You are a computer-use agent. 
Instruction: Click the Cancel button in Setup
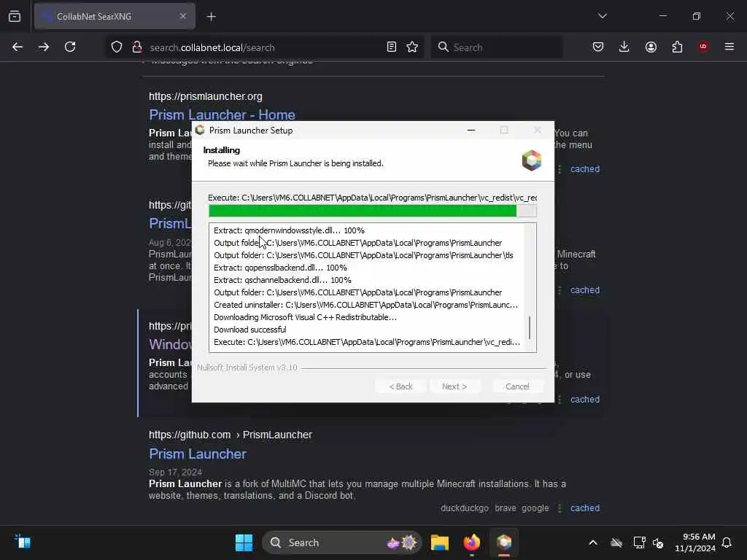pos(517,386)
